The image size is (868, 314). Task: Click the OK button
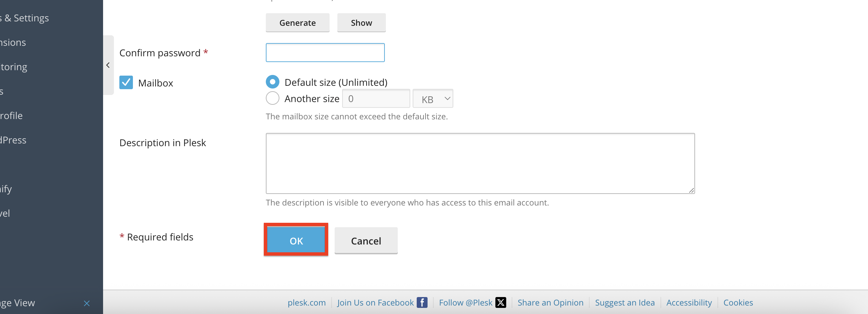[296, 240]
